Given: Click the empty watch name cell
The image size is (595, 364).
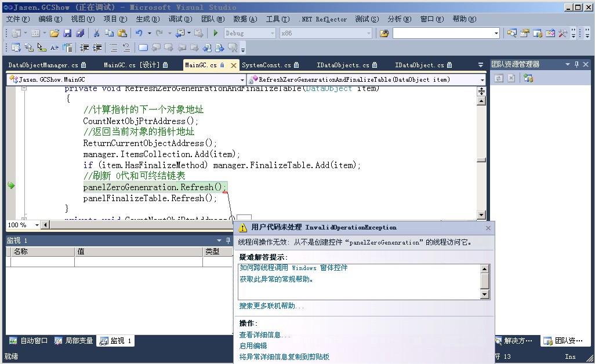Looking at the screenshot, I should coord(42,262).
